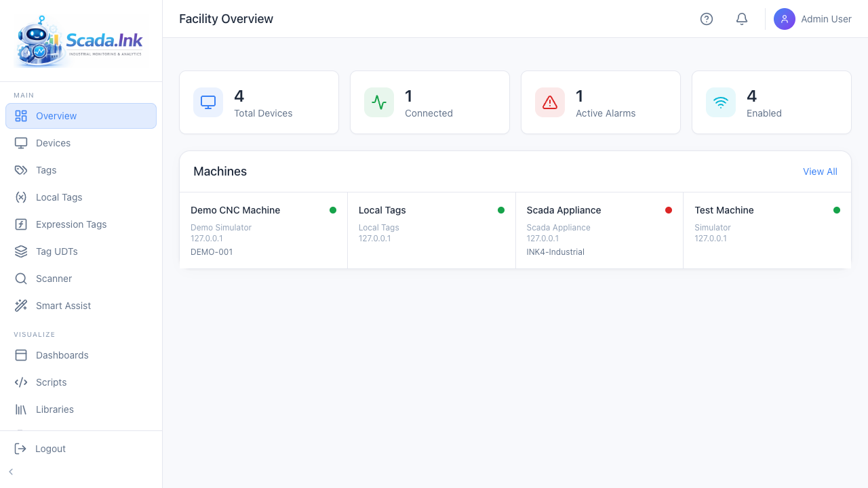This screenshot has height=488, width=868.
Task: Click the DEMO-001 identifier text
Action: point(212,252)
